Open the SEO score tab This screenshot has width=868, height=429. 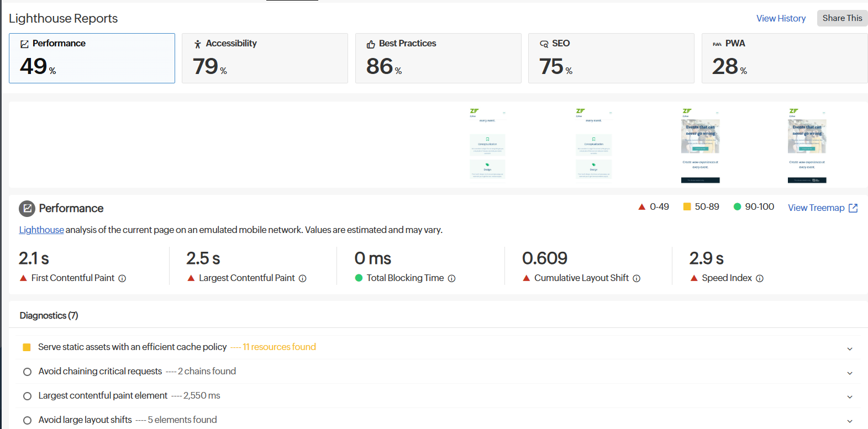(x=611, y=58)
